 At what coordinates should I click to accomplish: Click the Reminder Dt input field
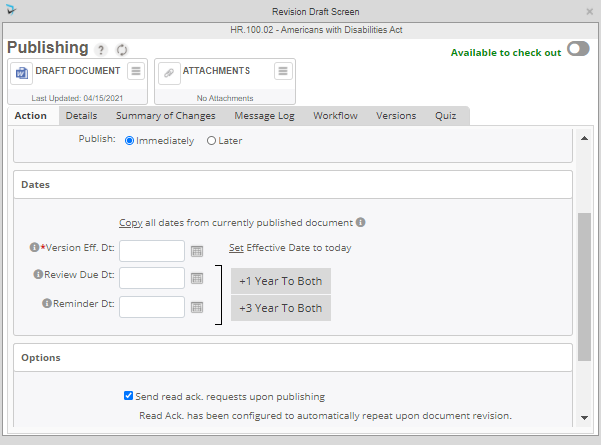[x=152, y=307]
